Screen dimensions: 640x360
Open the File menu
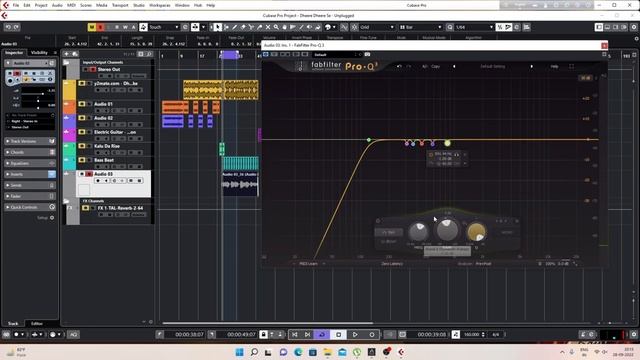point(16,5)
